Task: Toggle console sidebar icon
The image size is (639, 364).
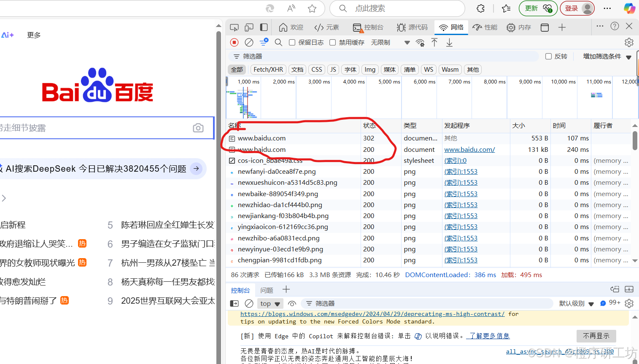Action: [x=235, y=303]
